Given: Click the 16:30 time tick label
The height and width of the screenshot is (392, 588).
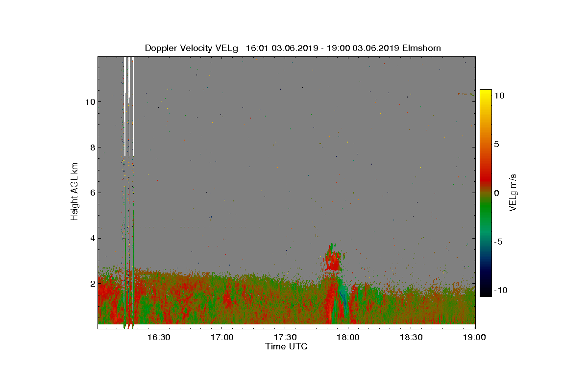Looking at the screenshot, I should click(x=158, y=337).
